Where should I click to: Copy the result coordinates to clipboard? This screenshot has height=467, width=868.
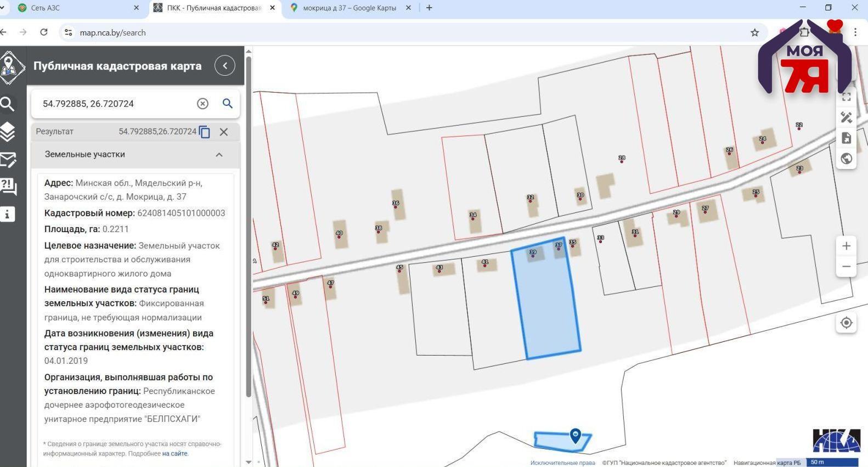coord(205,132)
